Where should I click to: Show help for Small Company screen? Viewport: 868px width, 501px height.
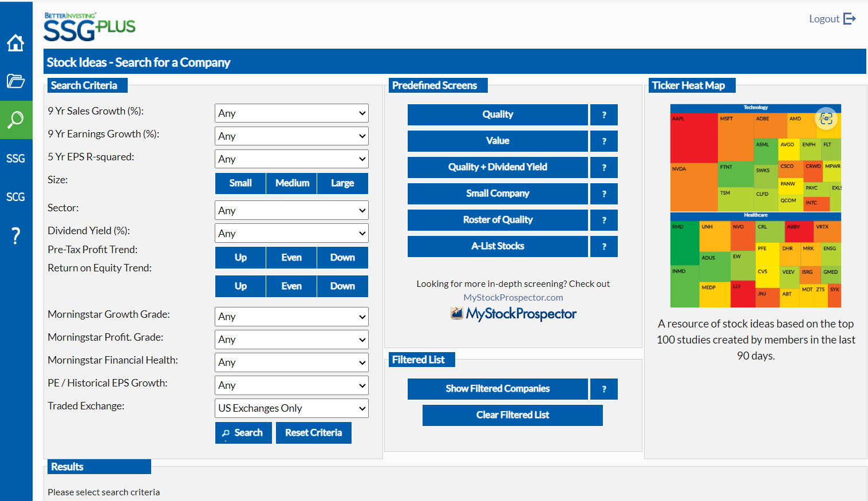[604, 194]
